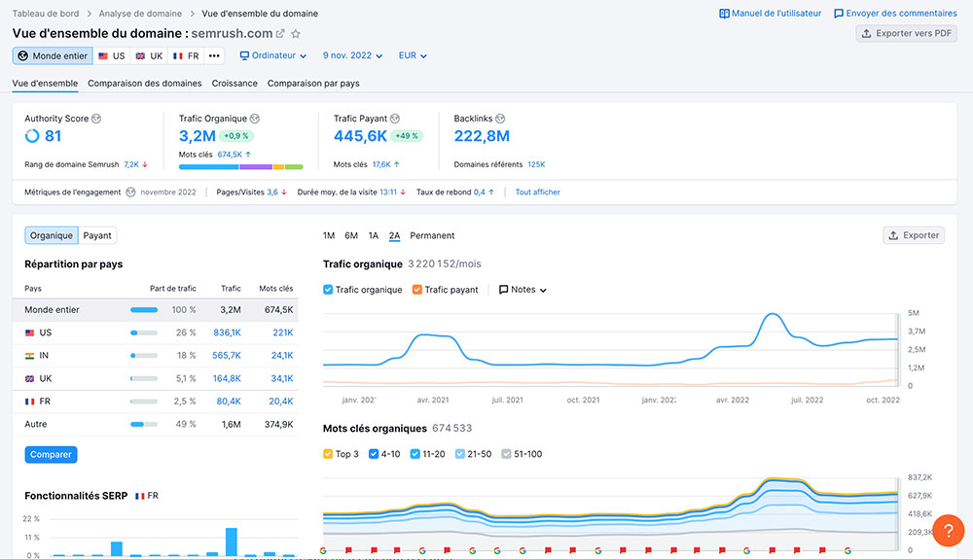Go to Tableau de bord breadcrumb

[x=46, y=14]
